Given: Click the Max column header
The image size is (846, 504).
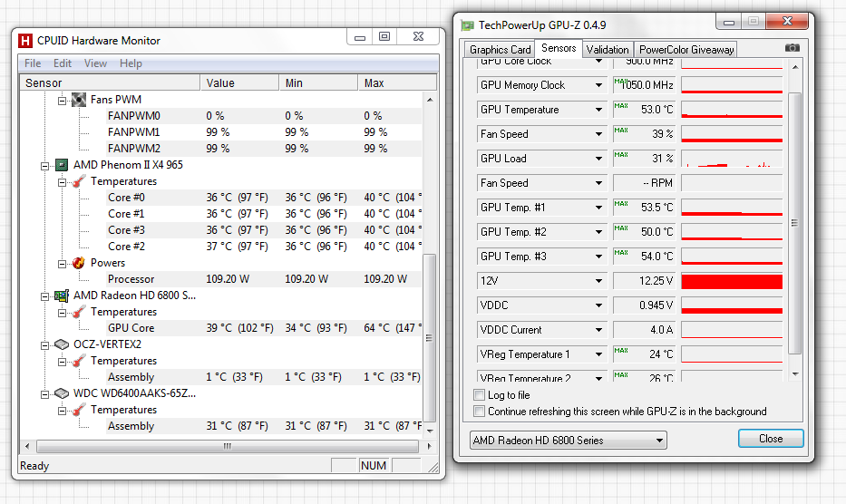Looking at the screenshot, I should [x=397, y=83].
